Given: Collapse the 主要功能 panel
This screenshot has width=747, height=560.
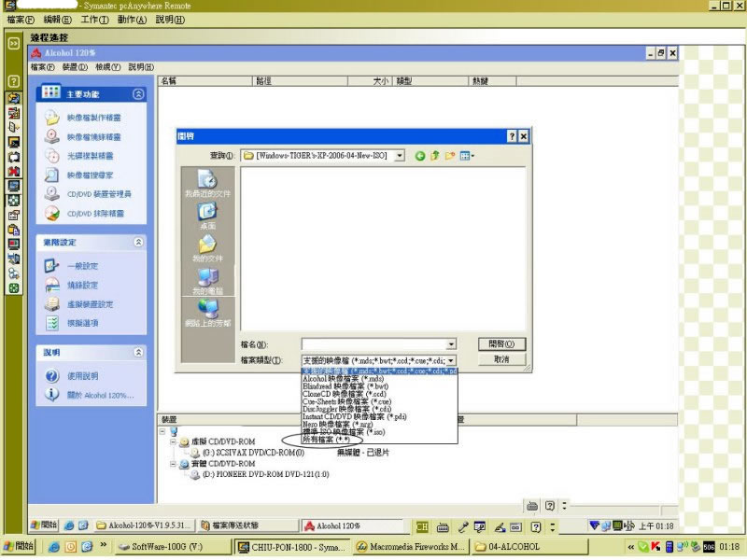Looking at the screenshot, I should pos(138,94).
